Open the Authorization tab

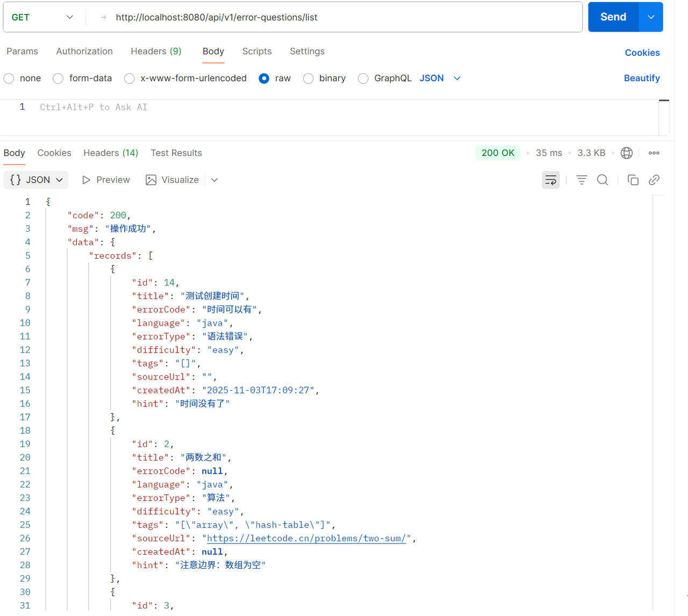tap(84, 52)
